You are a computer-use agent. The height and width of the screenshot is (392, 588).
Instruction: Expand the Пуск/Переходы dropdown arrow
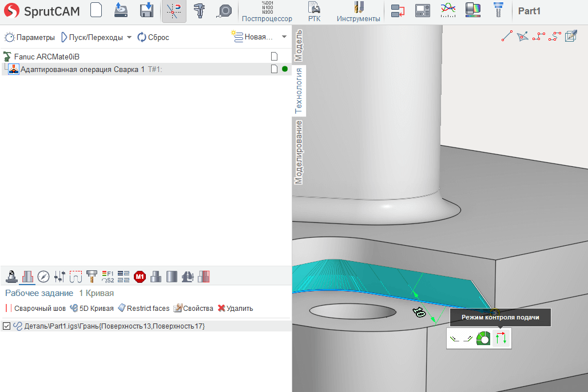(129, 37)
